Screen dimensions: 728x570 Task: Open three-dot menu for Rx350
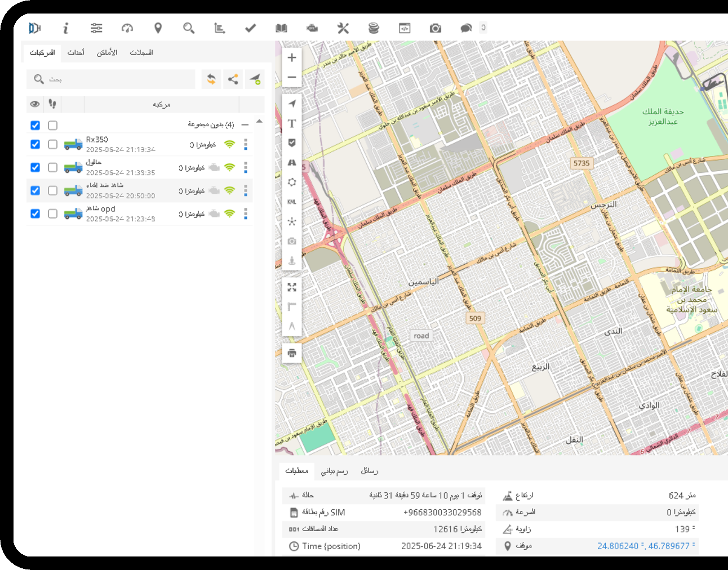pyautogui.click(x=246, y=145)
